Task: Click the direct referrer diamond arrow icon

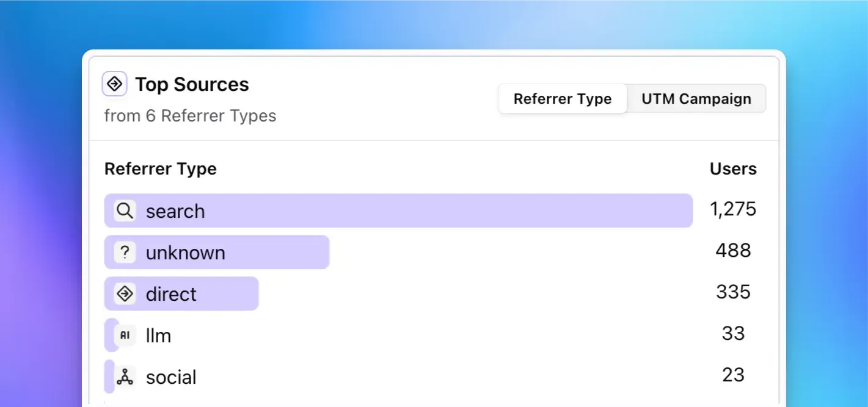Action: (125, 294)
